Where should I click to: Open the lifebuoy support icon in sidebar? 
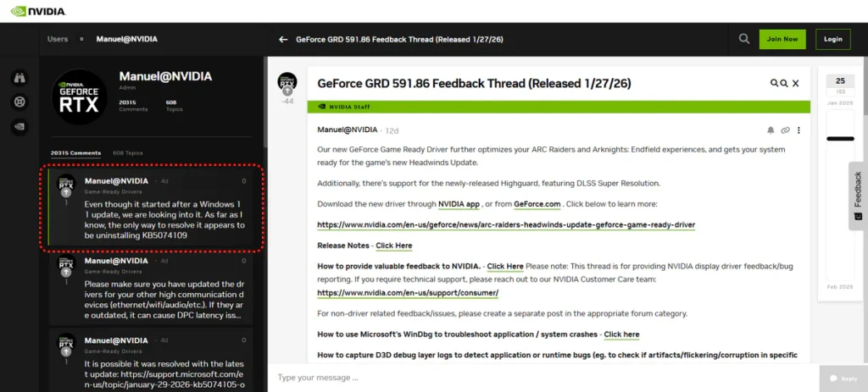pos(19,102)
